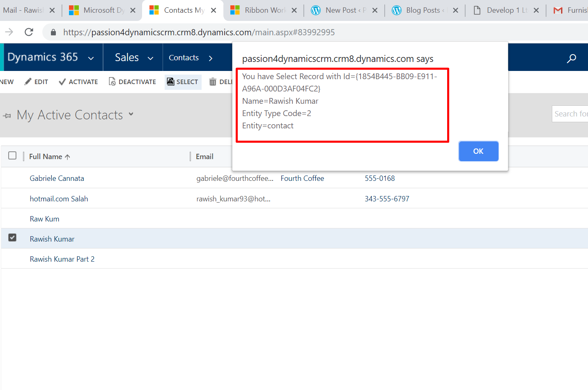Click the search magnifier icon in navbar
The width and height of the screenshot is (588, 390).
pyautogui.click(x=571, y=58)
